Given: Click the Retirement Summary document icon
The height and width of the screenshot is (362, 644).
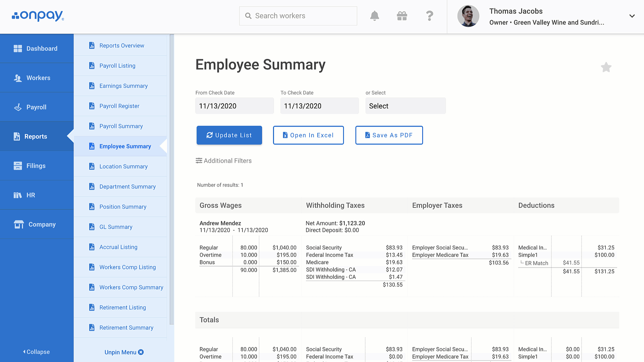Looking at the screenshot, I should (92, 327).
